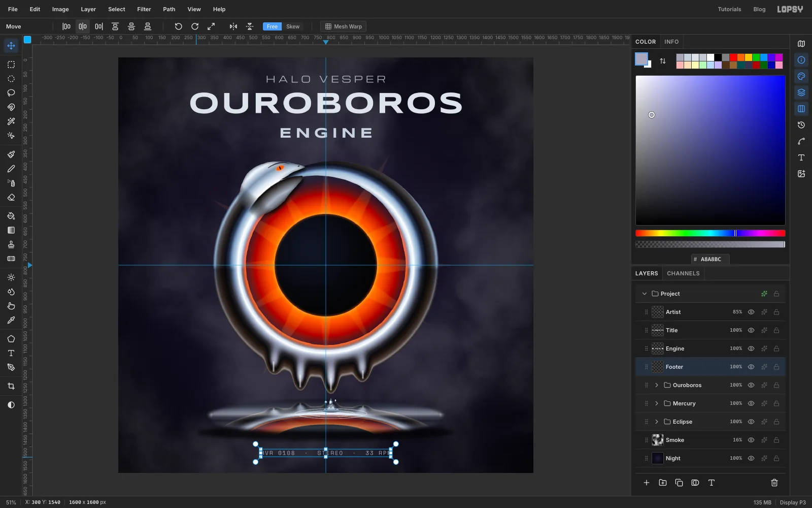Viewport: 812px width, 508px height.
Task: Toggle visibility of the Title layer
Action: point(751,330)
